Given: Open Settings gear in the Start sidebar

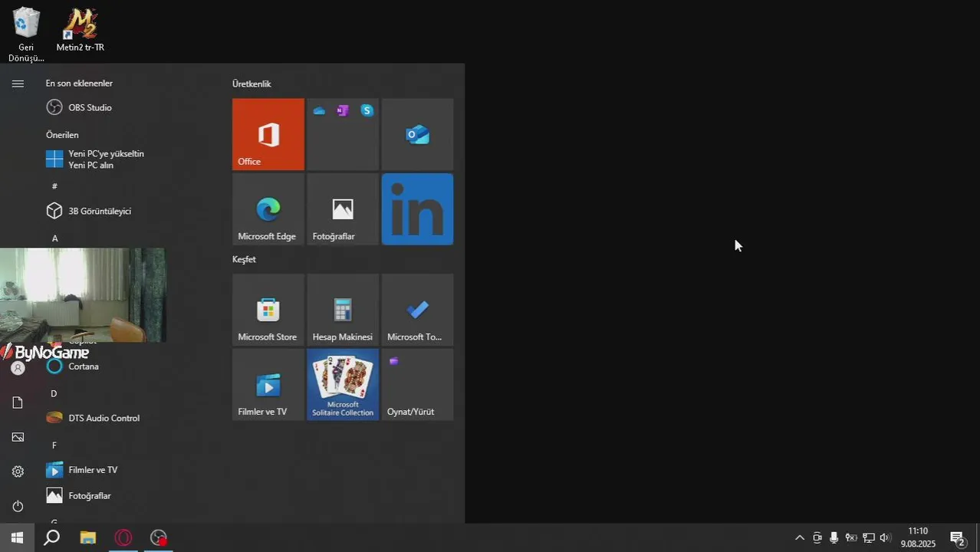Looking at the screenshot, I should [18, 472].
